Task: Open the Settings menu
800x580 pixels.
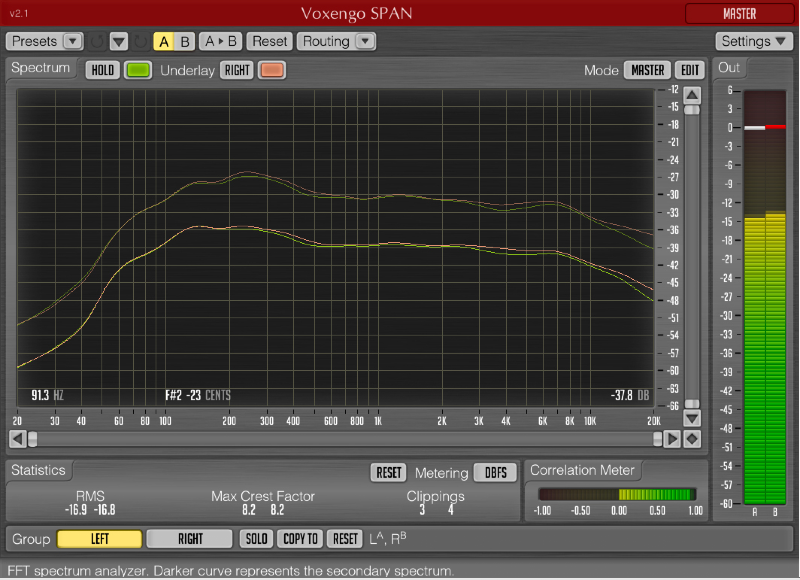Action: click(754, 42)
